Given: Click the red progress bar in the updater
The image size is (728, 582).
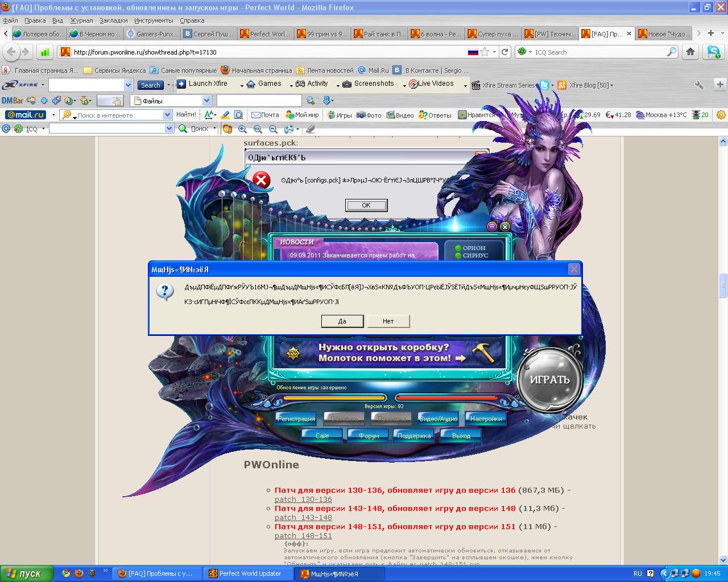Looking at the screenshot, I should (x=446, y=397).
